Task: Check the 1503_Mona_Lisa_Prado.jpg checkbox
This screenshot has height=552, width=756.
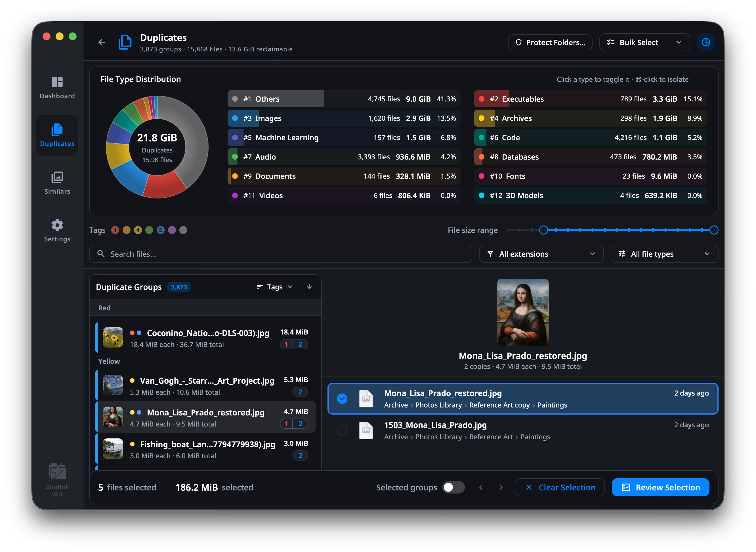Action: pyautogui.click(x=342, y=430)
